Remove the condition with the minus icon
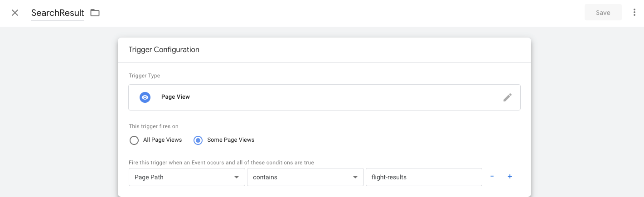The width and height of the screenshot is (644, 197). click(492, 177)
